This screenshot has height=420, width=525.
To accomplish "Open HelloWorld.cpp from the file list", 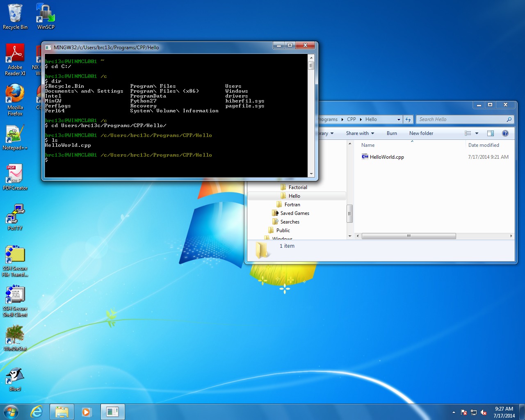I will coord(386,157).
